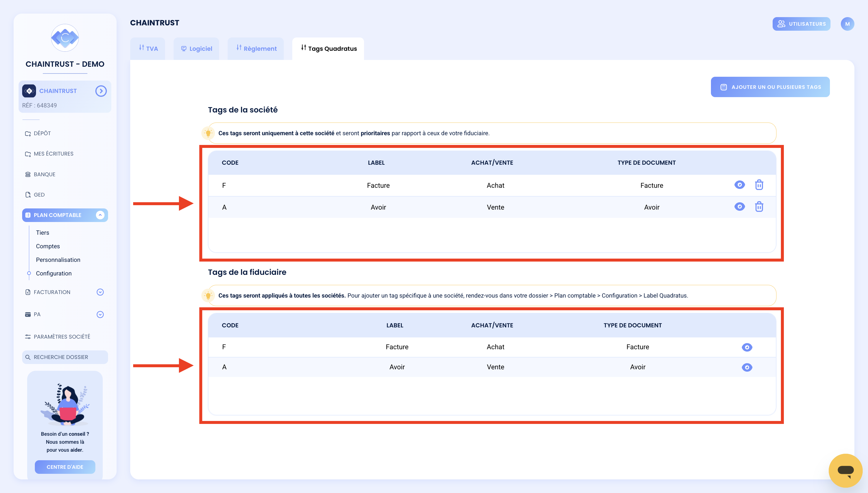This screenshot has width=868, height=493.
Task: Open Configuration submenu item
Action: tap(54, 273)
